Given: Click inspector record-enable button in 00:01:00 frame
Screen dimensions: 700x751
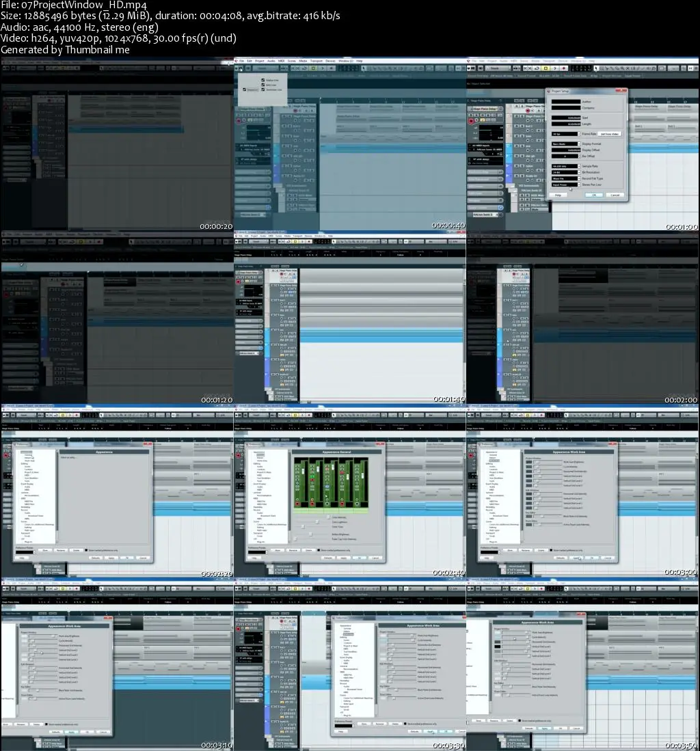Looking at the screenshot, I should pyautogui.click(x=471, y=121).
